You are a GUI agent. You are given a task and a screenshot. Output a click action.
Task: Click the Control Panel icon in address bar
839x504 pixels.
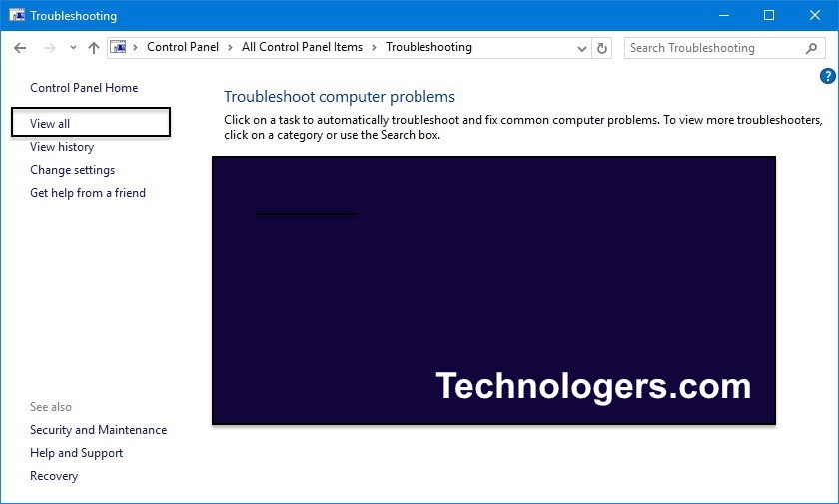click(x=118, y=48)
